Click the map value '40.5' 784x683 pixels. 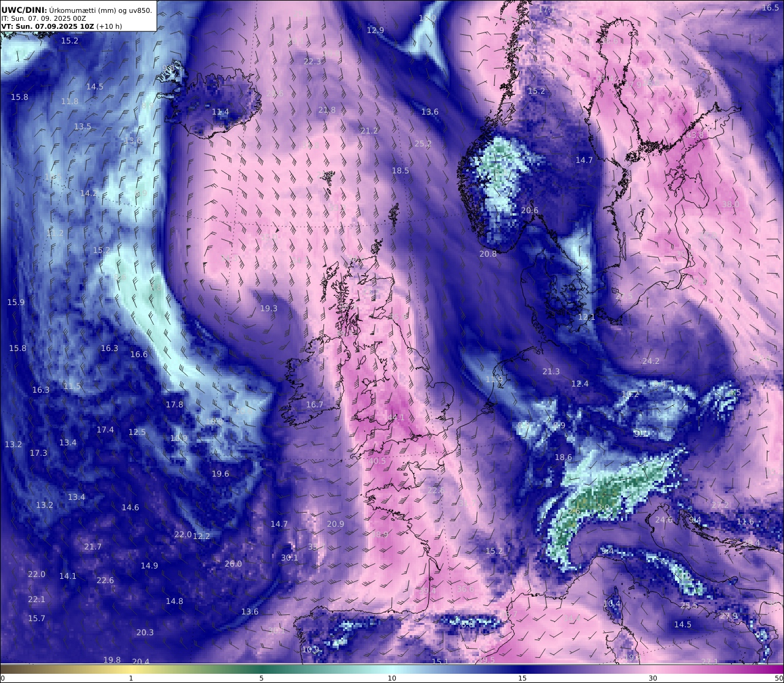[x=377, y=461]
